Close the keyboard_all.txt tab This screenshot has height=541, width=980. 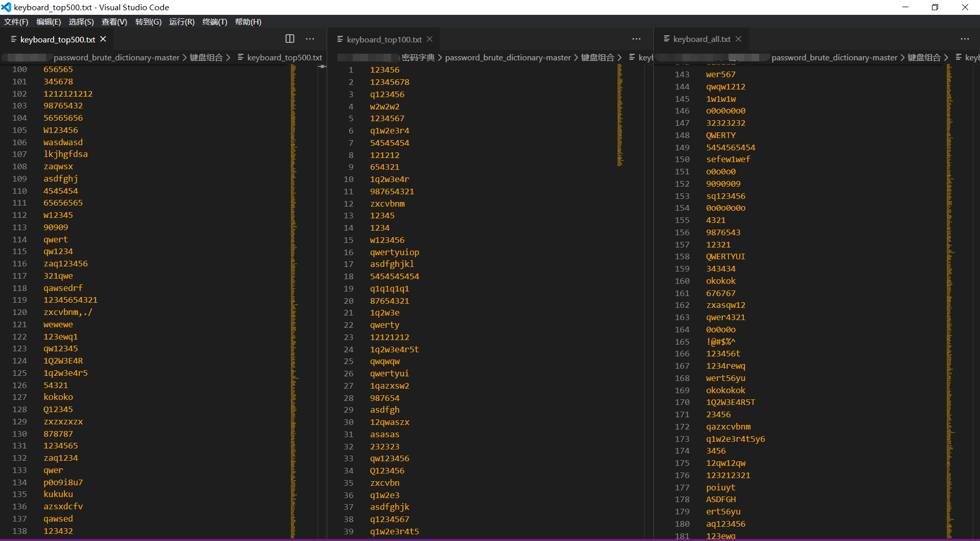coord(738,39)
